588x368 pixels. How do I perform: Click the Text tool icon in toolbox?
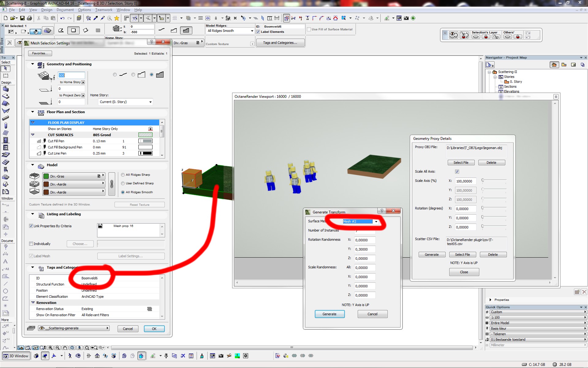(6, 262)
